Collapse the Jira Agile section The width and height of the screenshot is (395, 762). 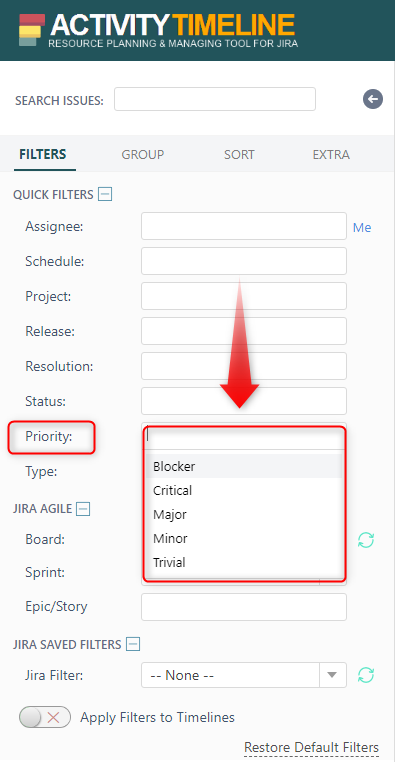coord(84,509)
